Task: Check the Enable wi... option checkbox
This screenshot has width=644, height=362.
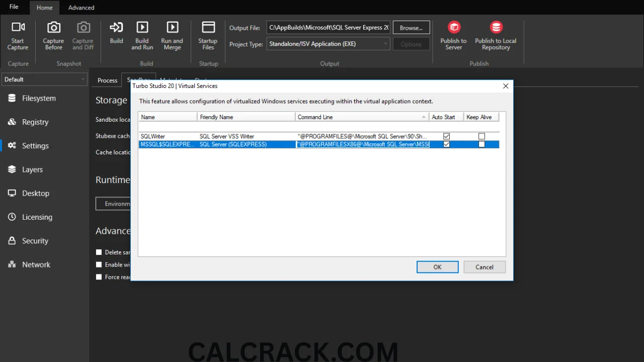Action: click(99, 264)
